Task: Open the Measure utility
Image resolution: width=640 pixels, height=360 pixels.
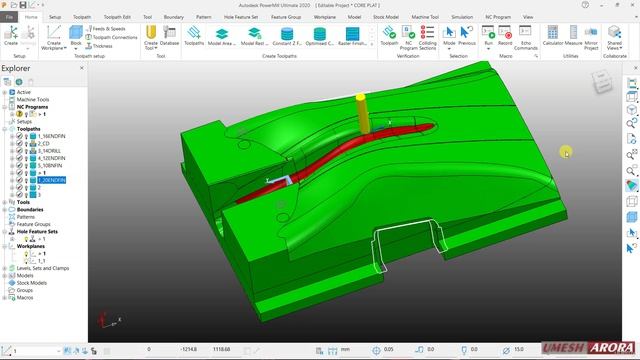Action: coord(573,35)
